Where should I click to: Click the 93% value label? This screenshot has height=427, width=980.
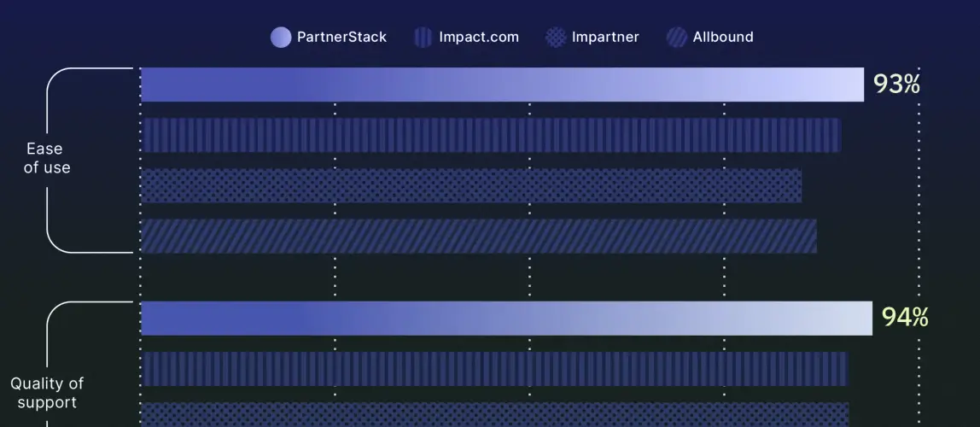click(x=896, y=85)
